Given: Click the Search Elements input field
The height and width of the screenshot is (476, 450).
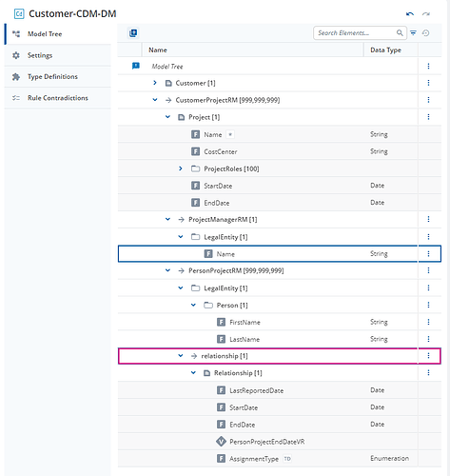Looking at the screenshot, I should point(356,32).
